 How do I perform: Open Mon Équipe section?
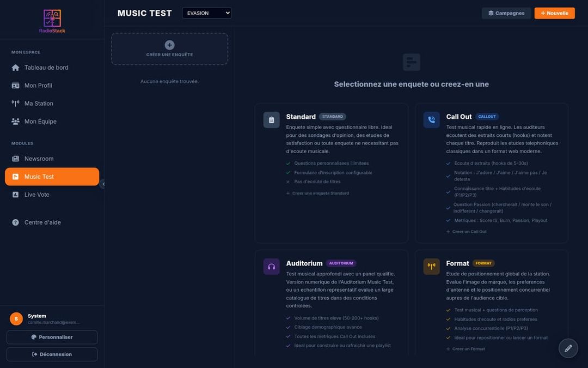click(52, 122)
